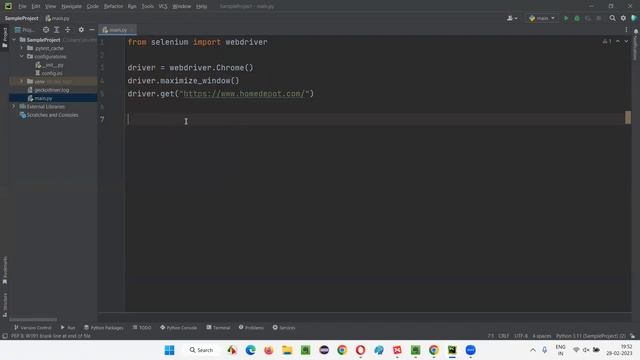Open the File menu

[22, 7]
